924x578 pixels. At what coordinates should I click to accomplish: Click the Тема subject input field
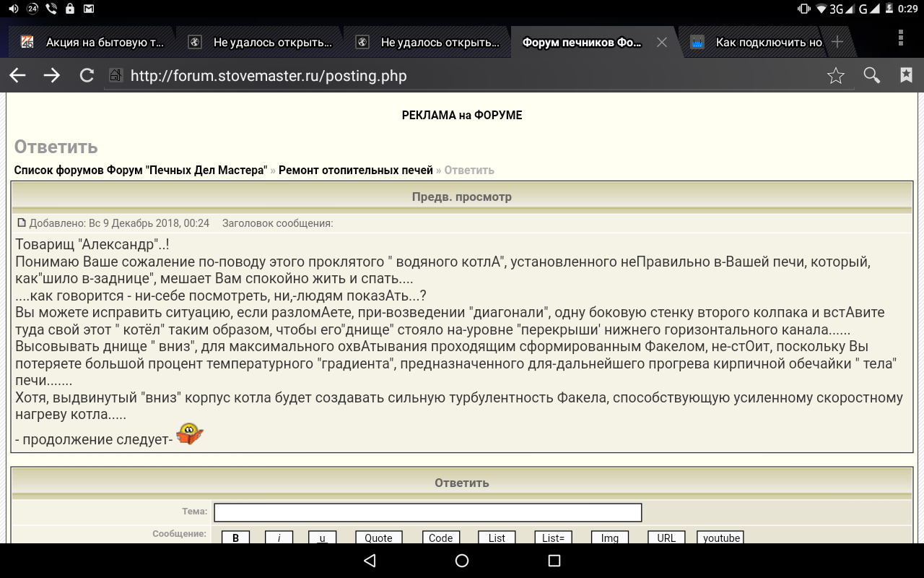coord(427,512)
